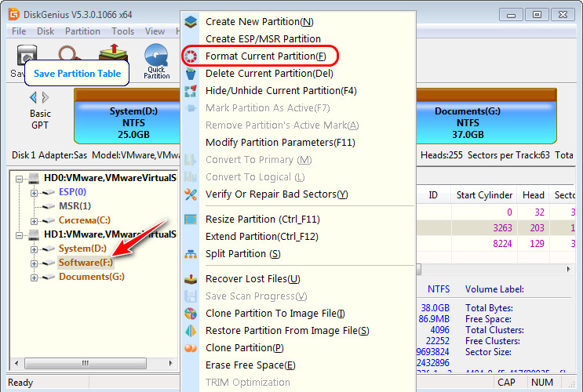
Task: Click the 38.0GB Total Bytes value
Action: pyautogui.click(x=435, y=308)
